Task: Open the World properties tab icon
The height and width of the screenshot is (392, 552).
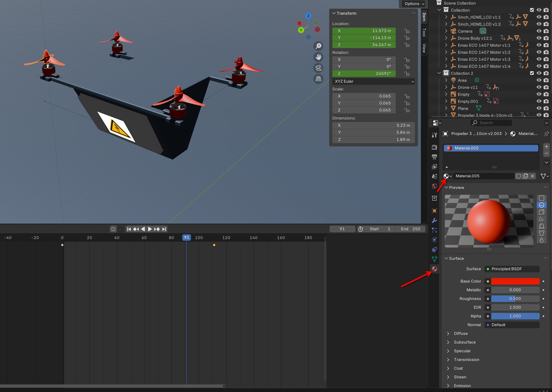Action: (x=434, y=186)
